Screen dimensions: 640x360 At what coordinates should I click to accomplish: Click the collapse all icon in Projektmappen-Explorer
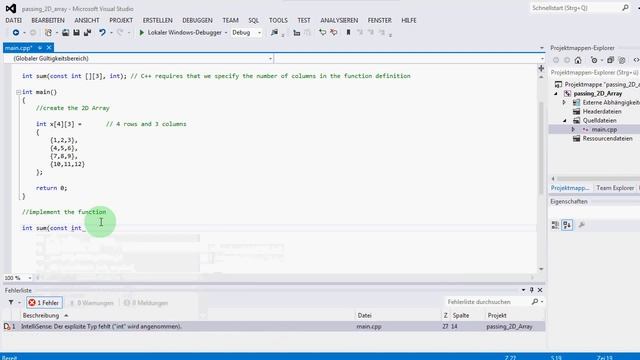610,60
